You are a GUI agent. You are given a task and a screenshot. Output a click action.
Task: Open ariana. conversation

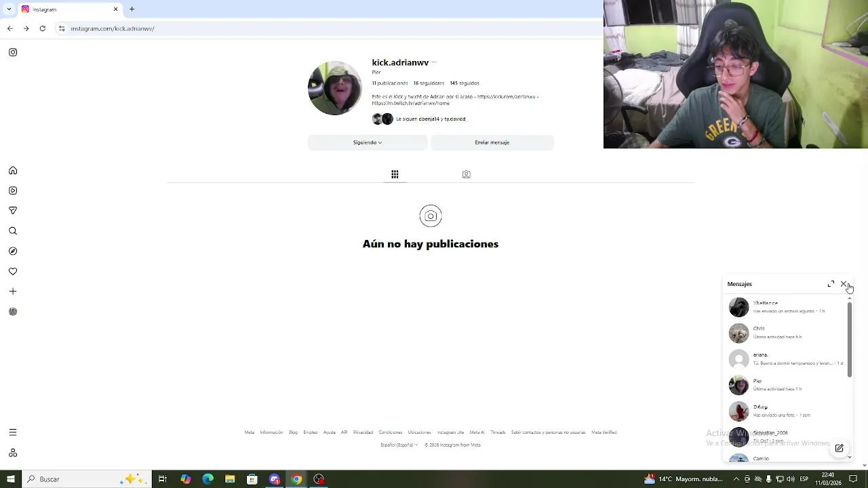787,359
